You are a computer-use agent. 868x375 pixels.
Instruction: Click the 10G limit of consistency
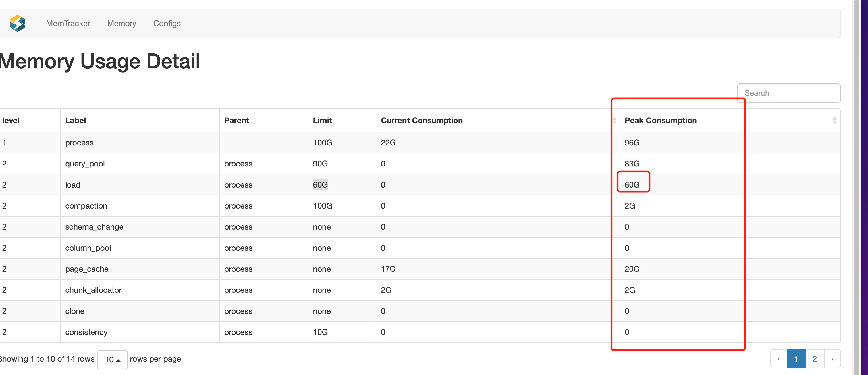[x=320, y=332]
